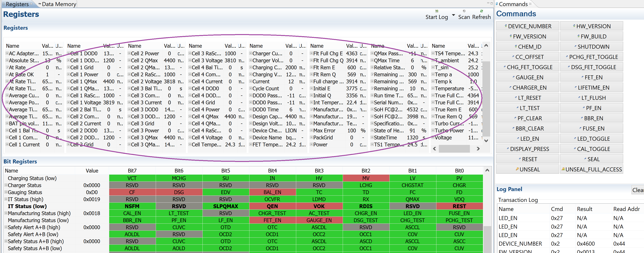Expand the Gauging Status bit register row
Screen dimensions: 644x253
coord(6,192)
